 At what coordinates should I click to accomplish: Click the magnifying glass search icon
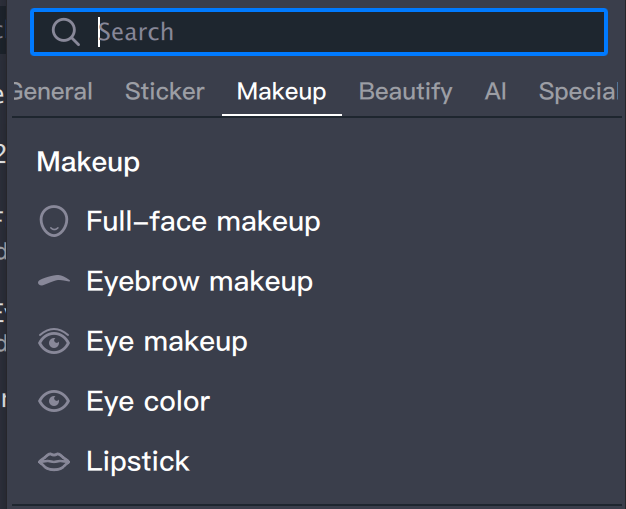coord(66,32)
